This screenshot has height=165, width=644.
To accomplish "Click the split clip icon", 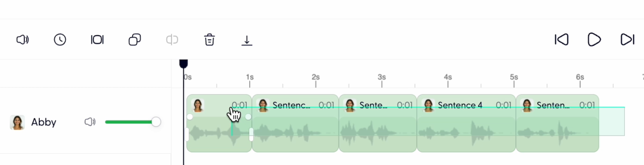I will click(x=172, y=40).
